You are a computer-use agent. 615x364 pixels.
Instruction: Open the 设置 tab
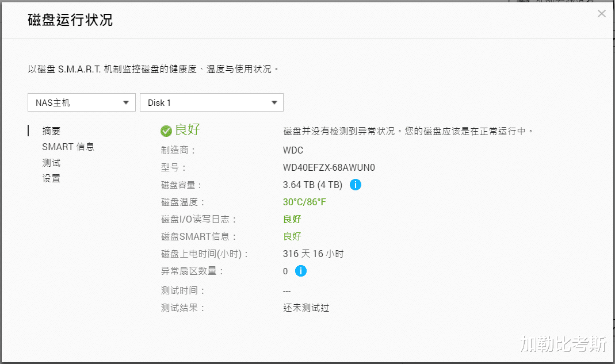pos(51,178)
